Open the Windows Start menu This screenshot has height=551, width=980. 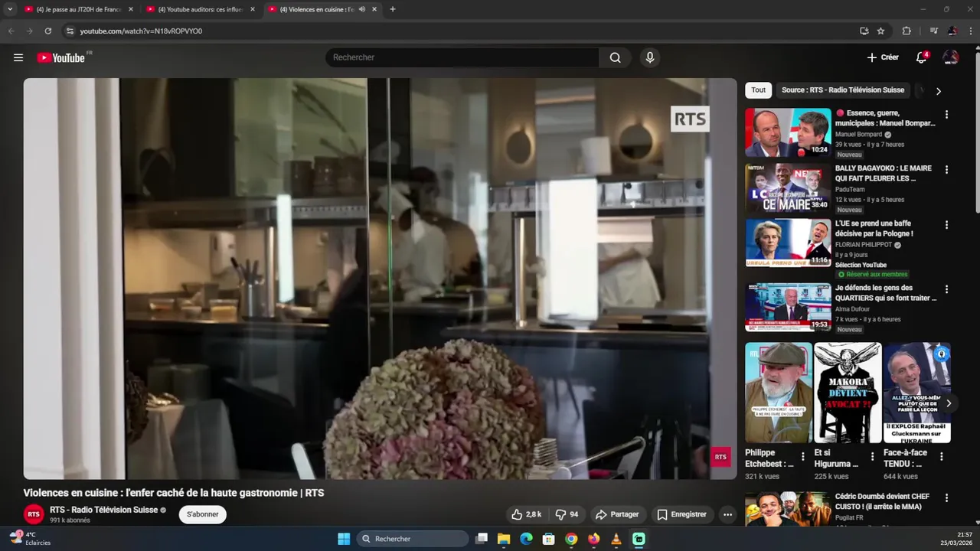click(x=344, y=539)
